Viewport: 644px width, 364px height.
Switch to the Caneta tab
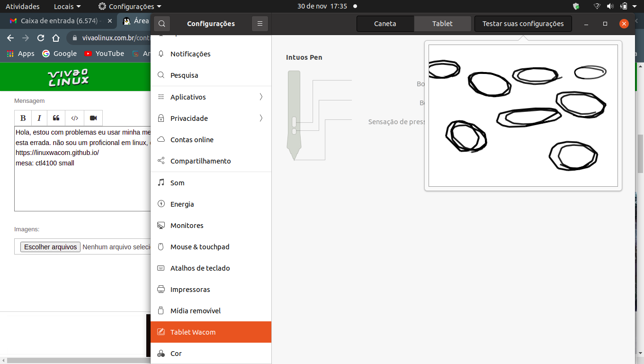pyautogui.click(x=385, y=24)
